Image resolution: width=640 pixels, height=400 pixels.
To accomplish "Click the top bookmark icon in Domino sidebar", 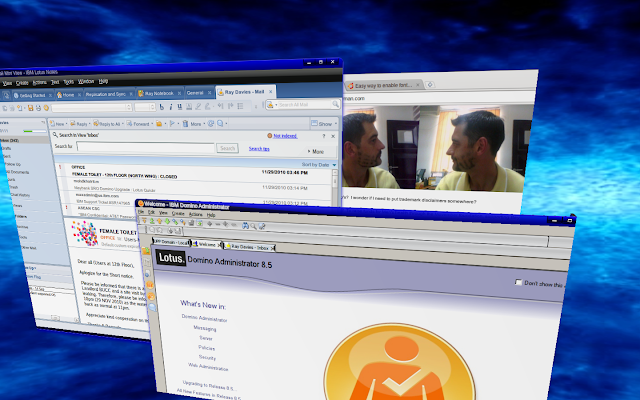I will click(146, 251).
